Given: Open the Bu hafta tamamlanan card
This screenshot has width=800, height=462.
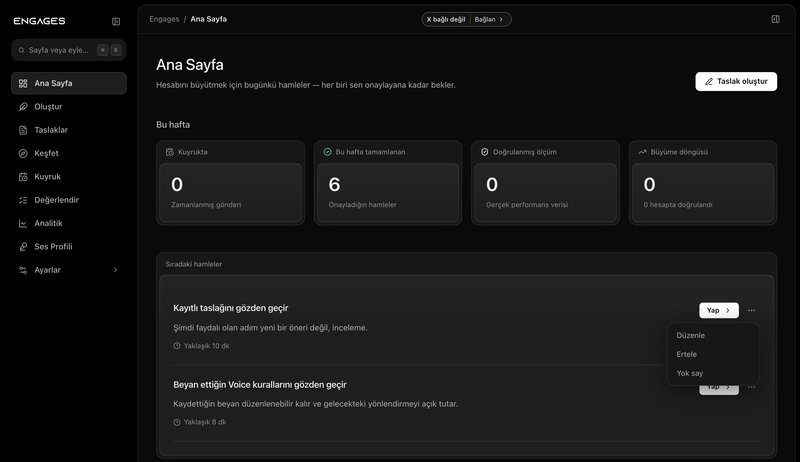Looking at the screenshot, I should tap(388, 183).
